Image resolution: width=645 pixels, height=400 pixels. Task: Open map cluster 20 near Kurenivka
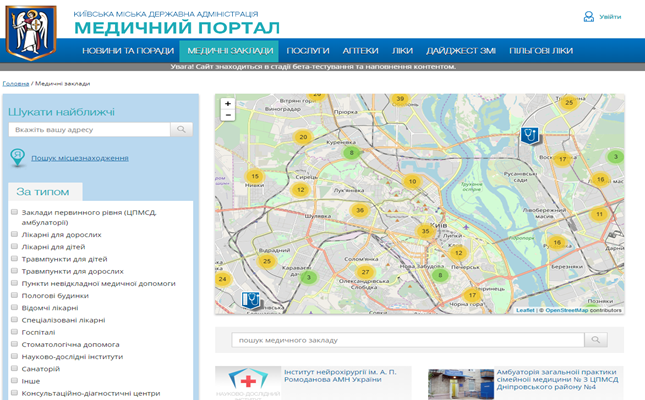(303, 137)
